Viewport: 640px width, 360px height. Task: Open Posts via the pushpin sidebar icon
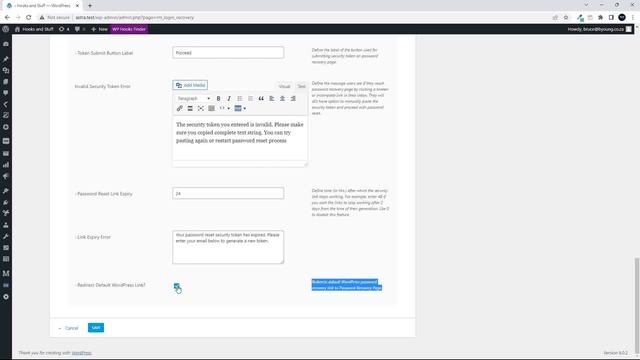(x=6, y=59)
